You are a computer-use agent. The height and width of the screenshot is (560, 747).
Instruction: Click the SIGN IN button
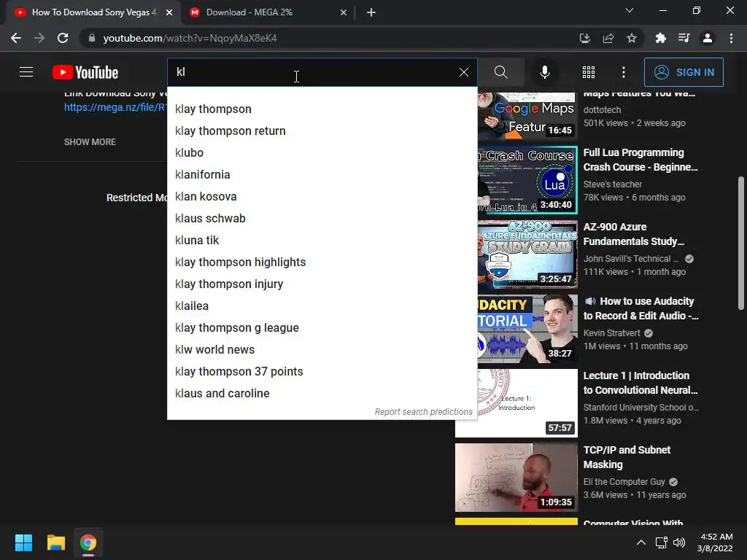pyautogui.click(x=684, y=72)
